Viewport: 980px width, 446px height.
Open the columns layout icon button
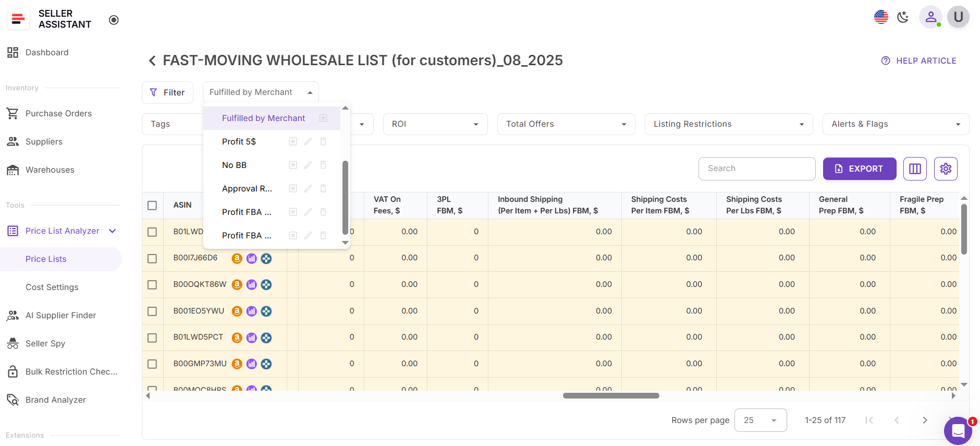pyautogui.click(x=915, y=168)
